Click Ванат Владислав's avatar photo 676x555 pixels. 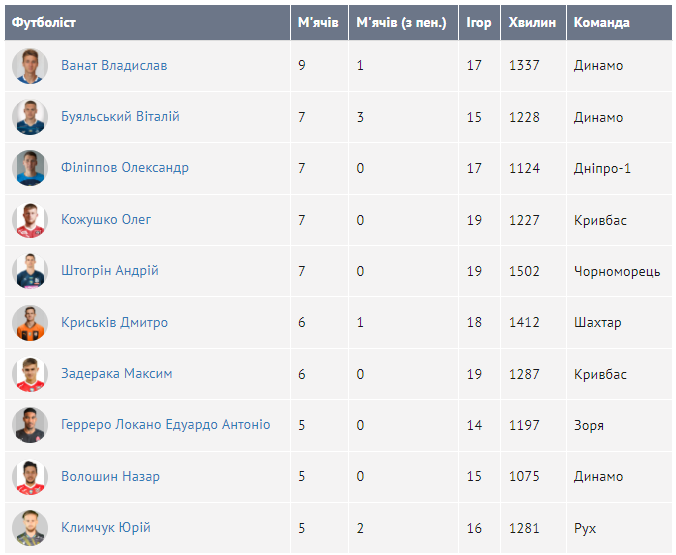coord(30,66)
